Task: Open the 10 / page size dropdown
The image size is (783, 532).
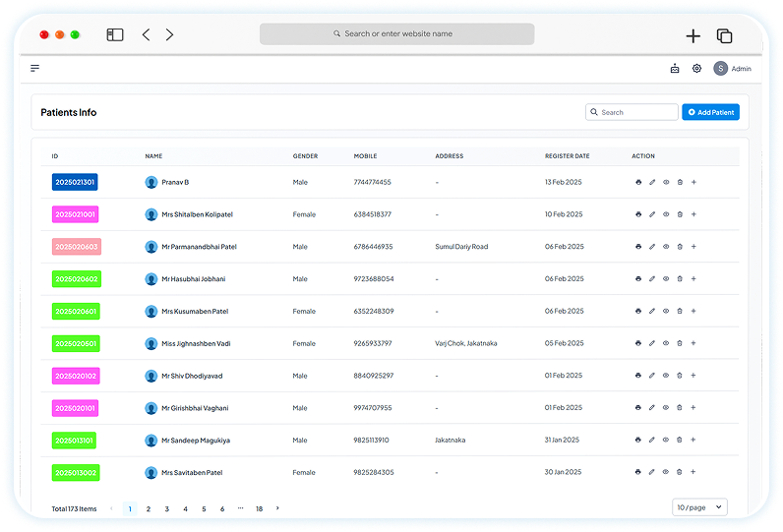Action: point(699,507)
